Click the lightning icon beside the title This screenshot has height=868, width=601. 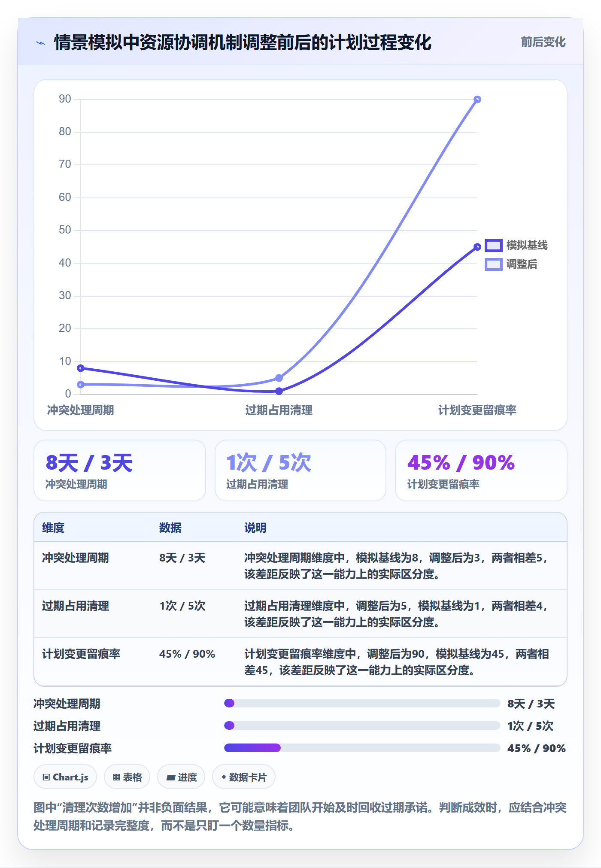[x=41, y=43]
